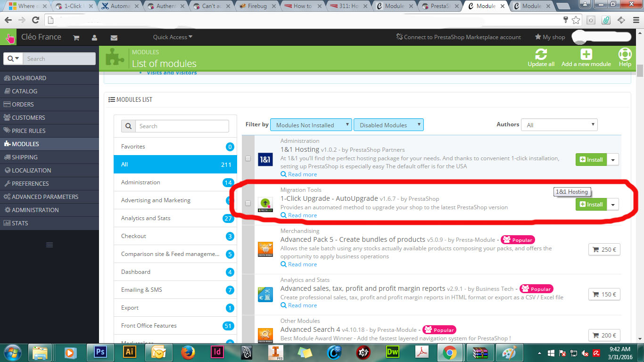644x362 pixels.
Task: Reload the page with the refresh icon
Action: click(35, 20)
